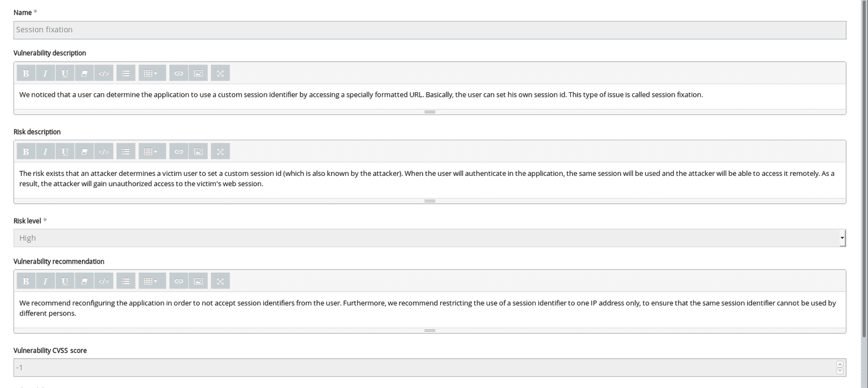Apply bold formatting in Risk description editor
Image resolution: width=868 pixels, height=388 pixels.
coord(25,151)
